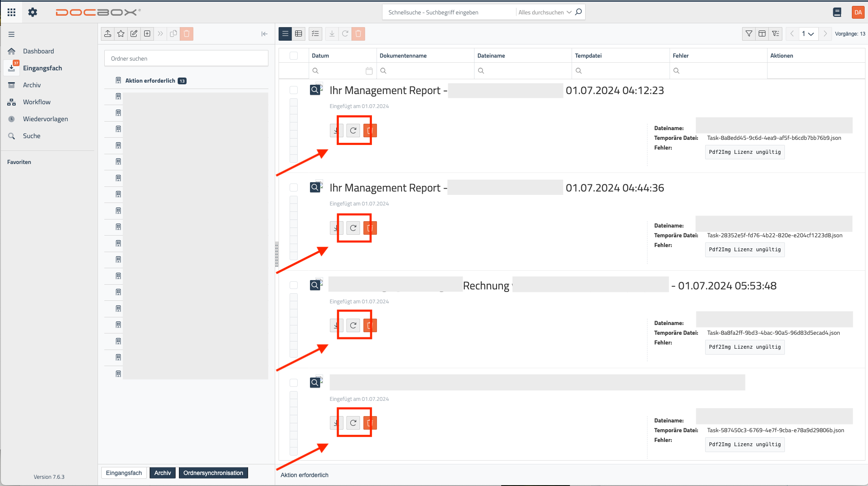Collapse the folder panel with arrow icon
868x486 pixels.
point(264,34)
